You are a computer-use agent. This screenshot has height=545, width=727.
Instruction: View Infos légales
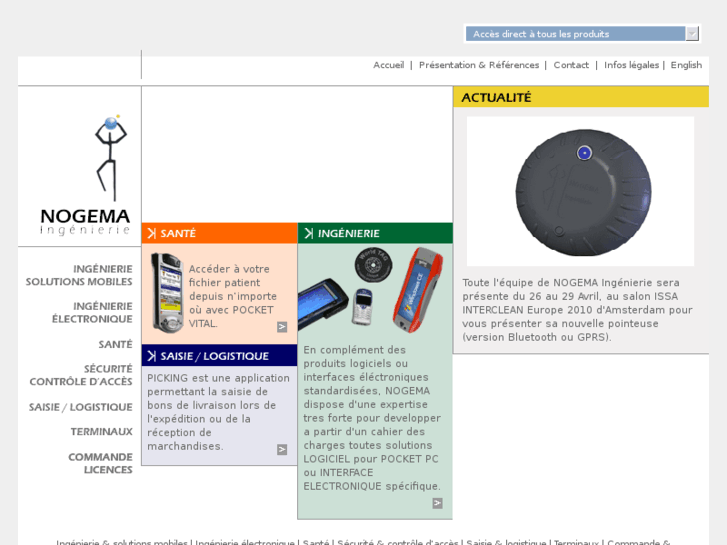click(x=631, y=65)
